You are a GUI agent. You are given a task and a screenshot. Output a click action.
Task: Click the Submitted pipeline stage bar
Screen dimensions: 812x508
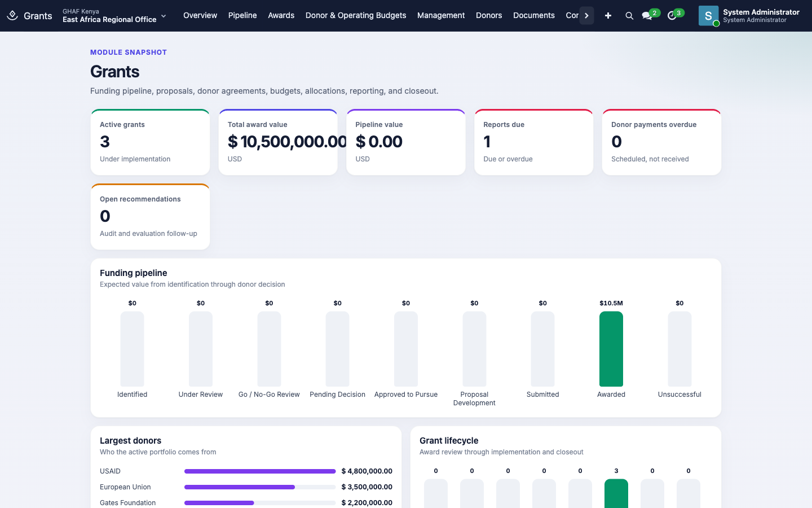(x=542, y=349)
